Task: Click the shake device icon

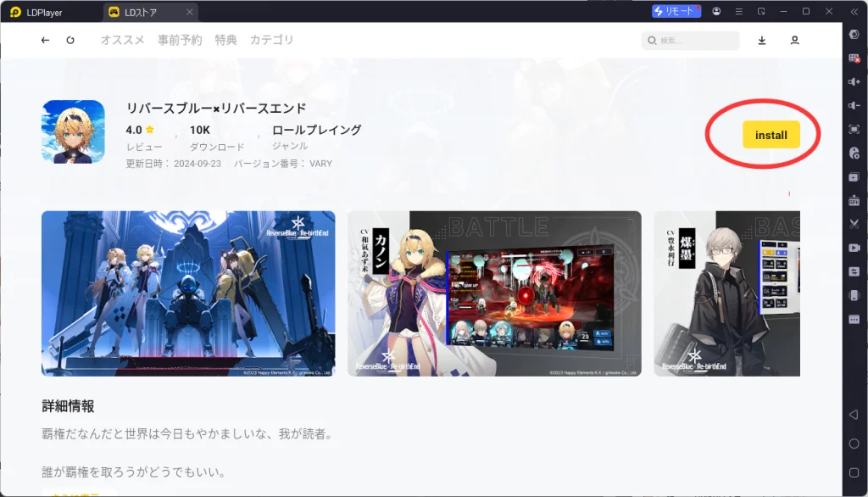Action: [854, 295]
